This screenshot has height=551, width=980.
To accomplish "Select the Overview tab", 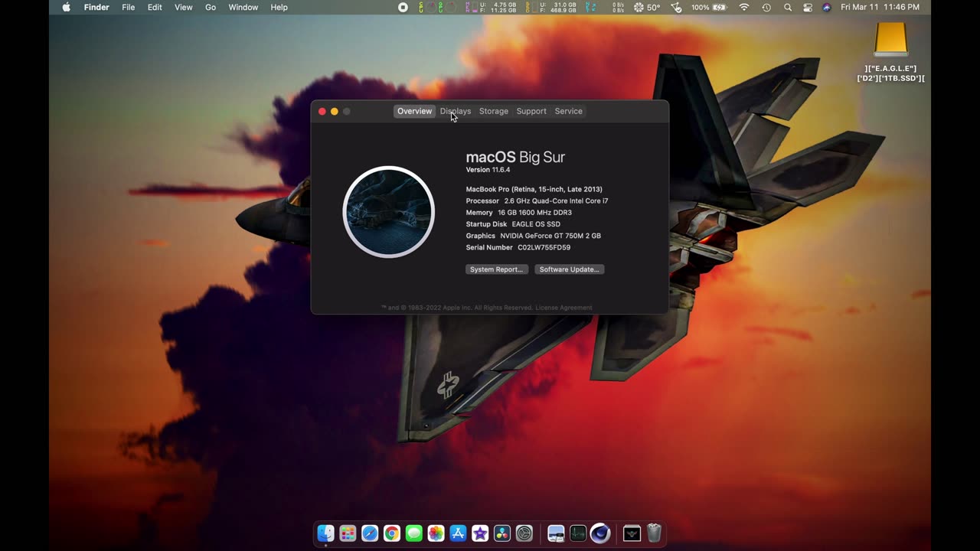I will pos(414,111).
